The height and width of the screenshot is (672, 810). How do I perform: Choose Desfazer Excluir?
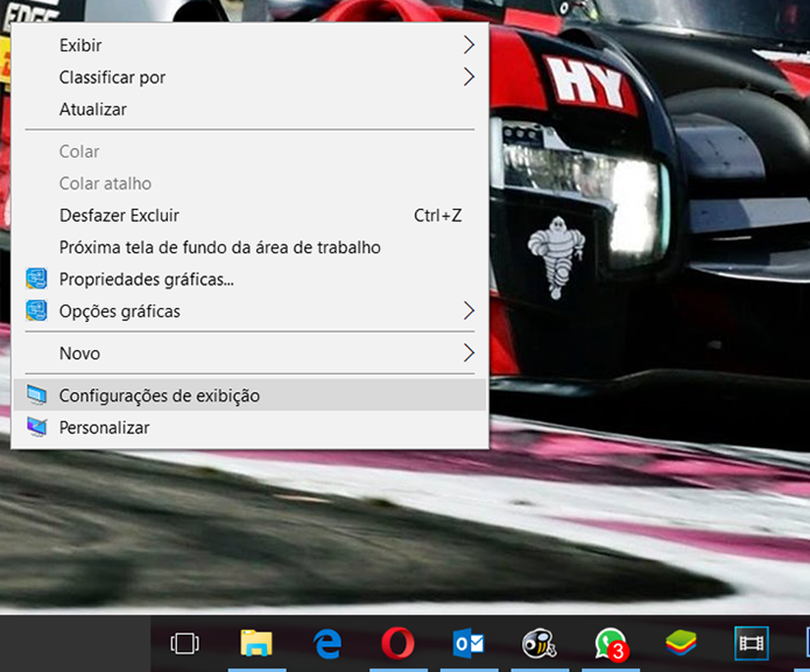click(250, 216)
